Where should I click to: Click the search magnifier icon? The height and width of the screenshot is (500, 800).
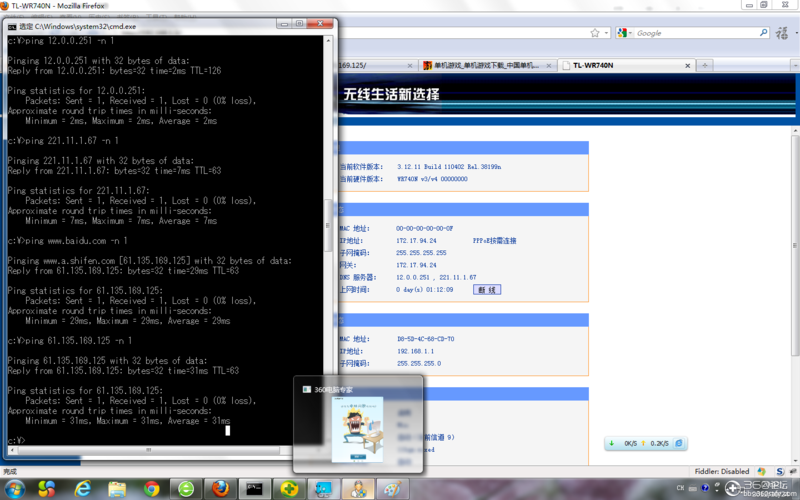pos(763,33)
